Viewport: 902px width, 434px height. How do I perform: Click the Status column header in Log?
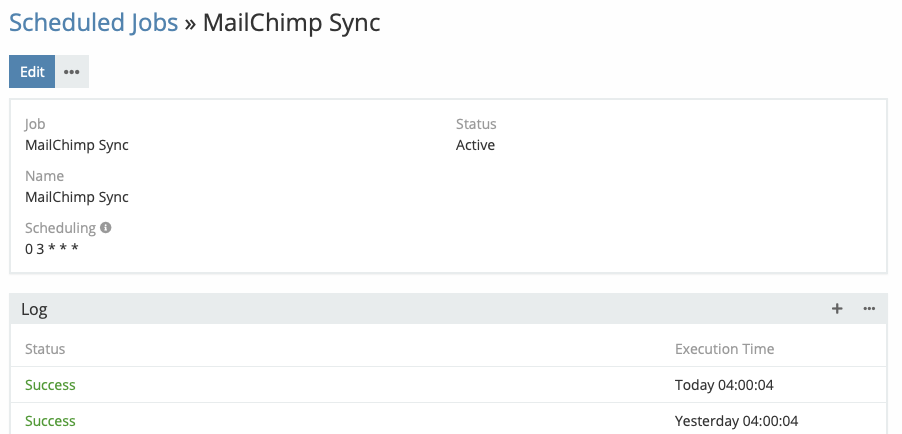tap(45, 349)
